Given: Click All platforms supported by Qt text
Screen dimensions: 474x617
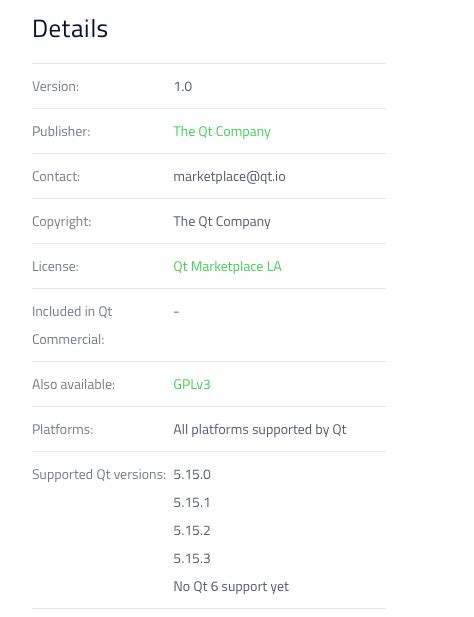Looking at the screenshot, I should pyautogui.click(x=260, y=430).
